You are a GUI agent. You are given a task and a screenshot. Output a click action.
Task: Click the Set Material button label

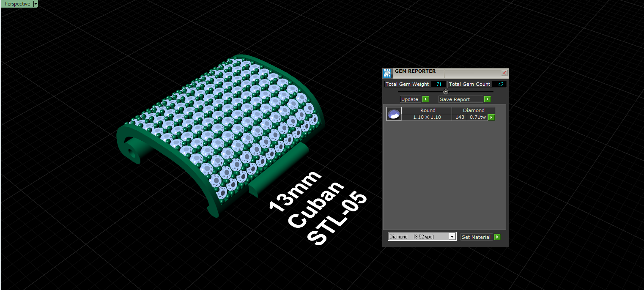point(476,237)
